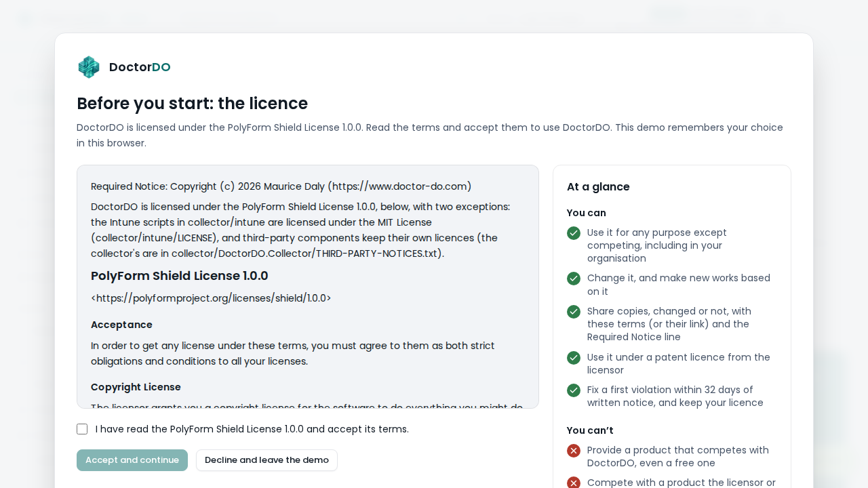Tick the "I have read" licence acceptance checkbox
868x488 pixels.
click(x=82, y=429)
